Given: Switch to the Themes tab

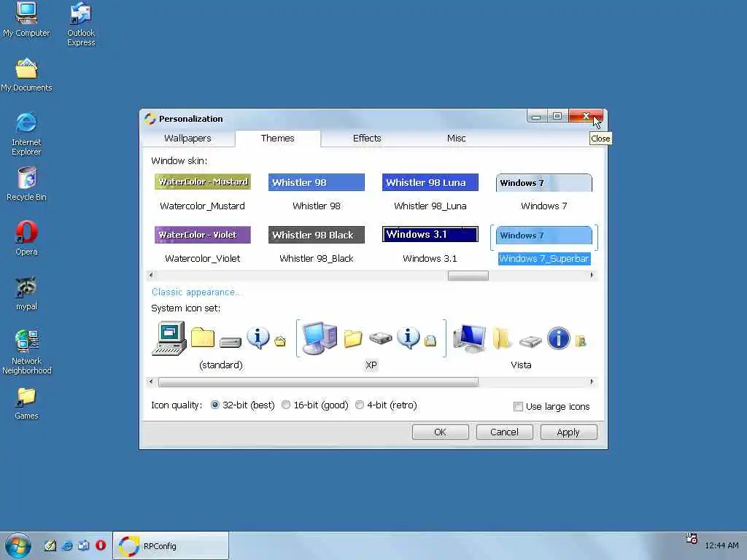Looking at the screenshot, I should tap(278, 138).
